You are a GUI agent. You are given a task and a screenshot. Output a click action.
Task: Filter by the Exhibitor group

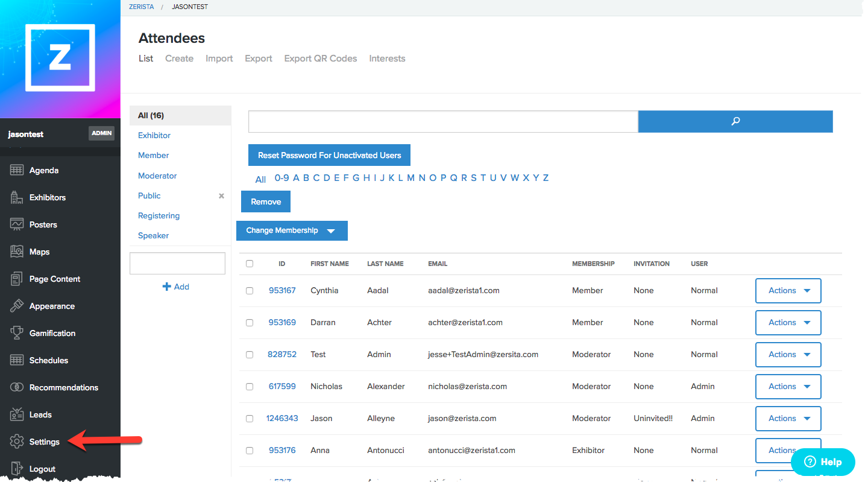point(154,136)
